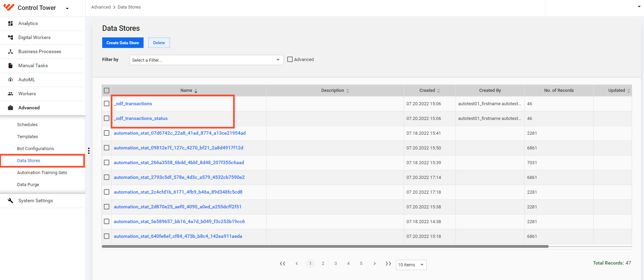Screen dimensions: 644x280
Task: Check the automation_stat_2c4cfd1b row checkbox
Action: coord(107,192)
